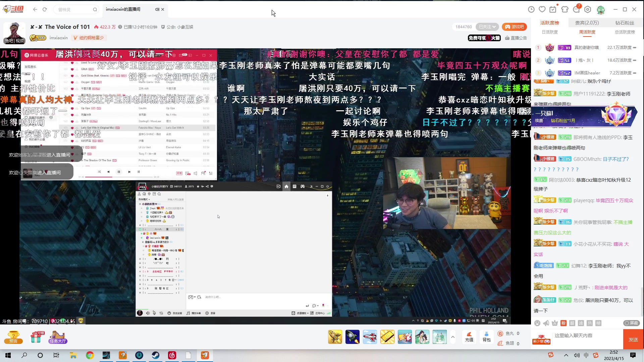Open the NetEase playlist queue icon
Viewport: 644px width, 362px height.
coord(211,173)
